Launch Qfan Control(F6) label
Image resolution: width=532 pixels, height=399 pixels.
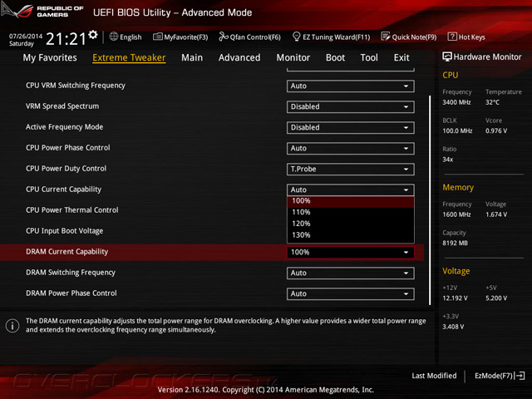(x=255, y=37)
